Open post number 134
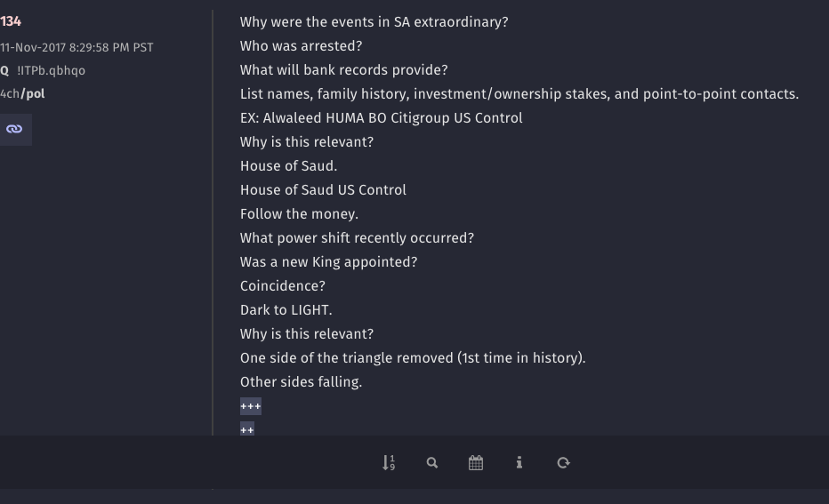The image size is (829, 504). pyautogui.click(x=11, y=21)
